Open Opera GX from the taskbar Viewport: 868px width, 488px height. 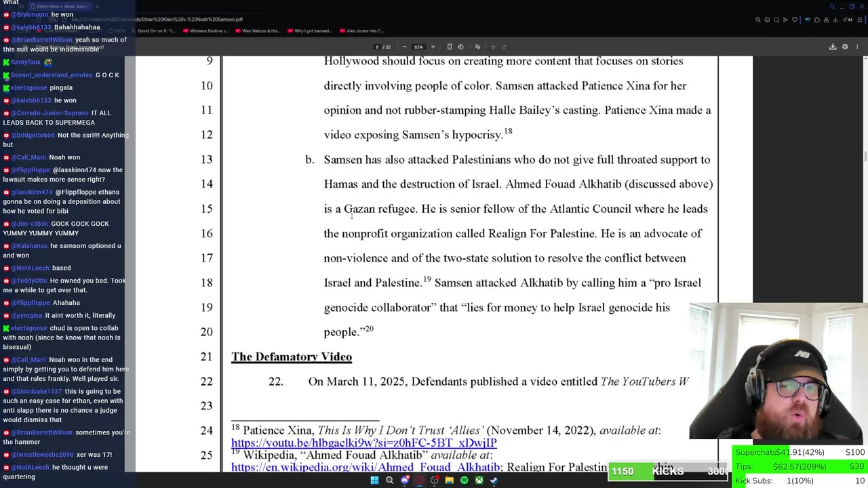419,481
